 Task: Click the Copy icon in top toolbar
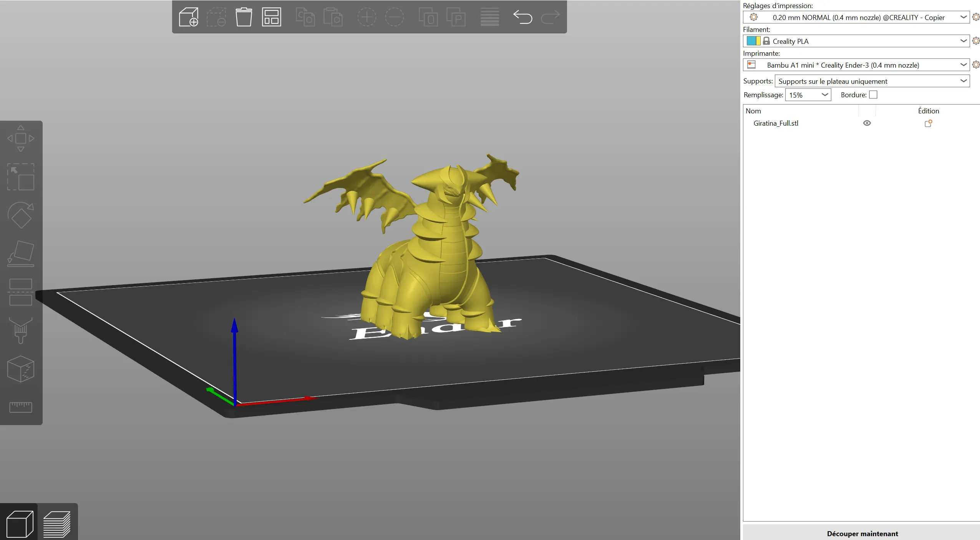305,17
